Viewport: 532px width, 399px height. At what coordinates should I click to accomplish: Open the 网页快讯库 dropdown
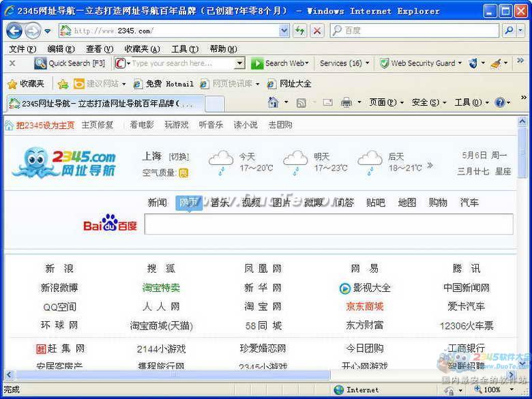coord(258,84)
